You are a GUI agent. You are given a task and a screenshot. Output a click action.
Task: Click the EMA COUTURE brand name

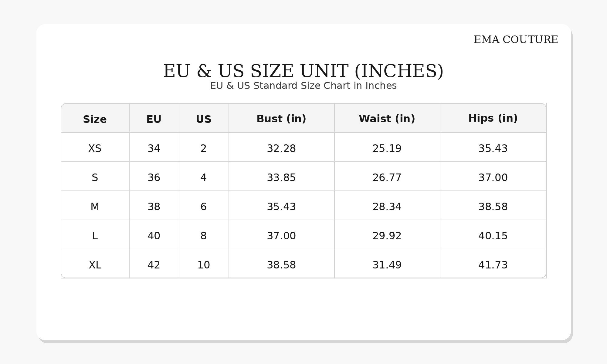coord(516,40)
